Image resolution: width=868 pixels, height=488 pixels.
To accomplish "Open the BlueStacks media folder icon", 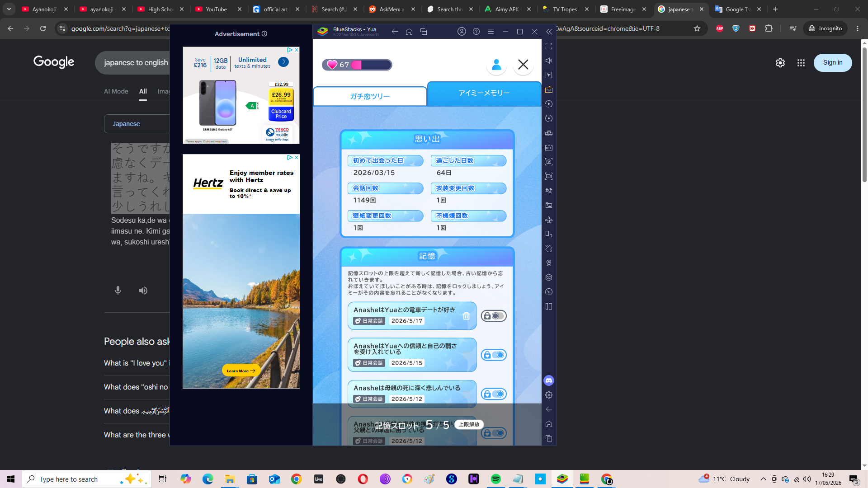I will pyautogui.click(x=549, y=205).
